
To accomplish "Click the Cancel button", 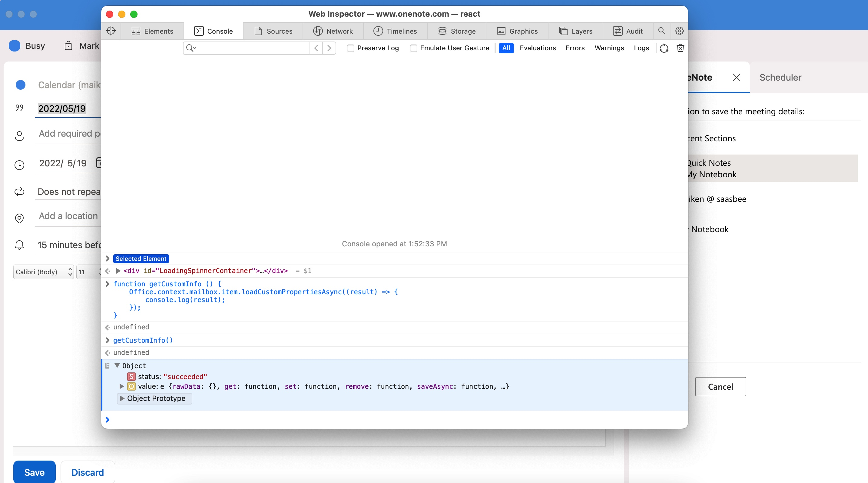I will tap(721, 387).
